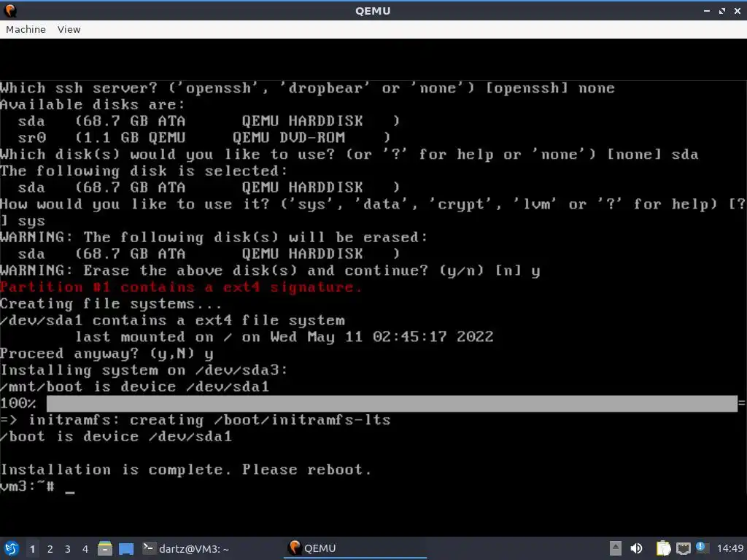Minimize the QEMU window
This screenshot has height=560, width=747.
[706, 10]
